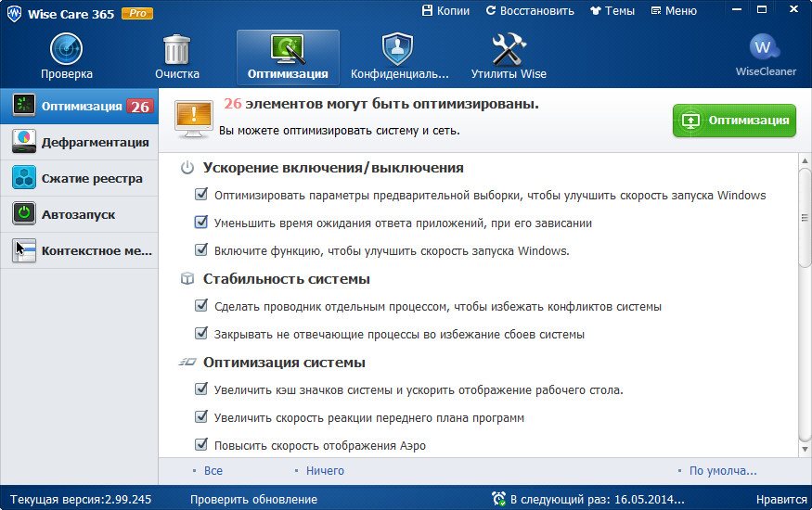The image size is (812, 510).
Task: Click the Оптимизация системы heading
Action: [284, 362]
